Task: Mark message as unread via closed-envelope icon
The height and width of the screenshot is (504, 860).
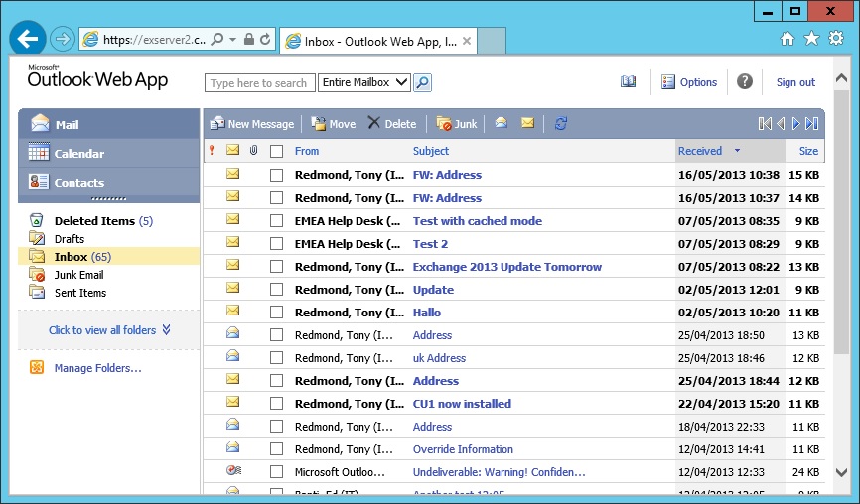Action: [527, 124]
